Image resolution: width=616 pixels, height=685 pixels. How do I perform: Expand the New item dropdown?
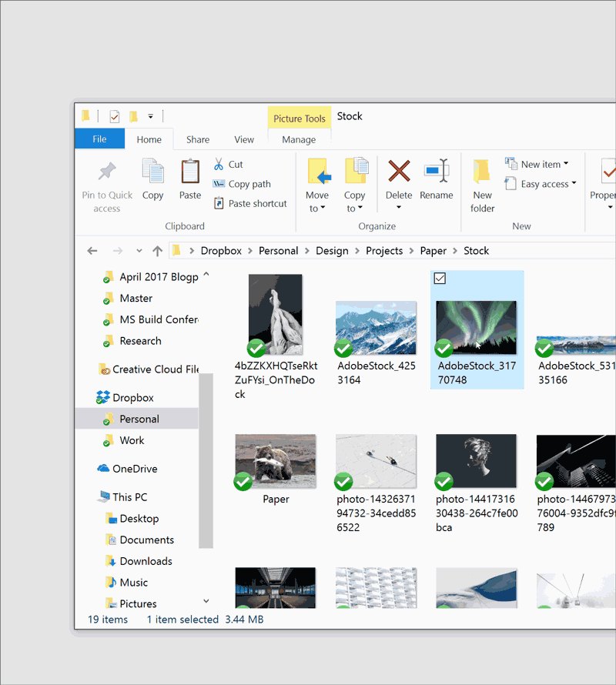[x=566, y=164]
